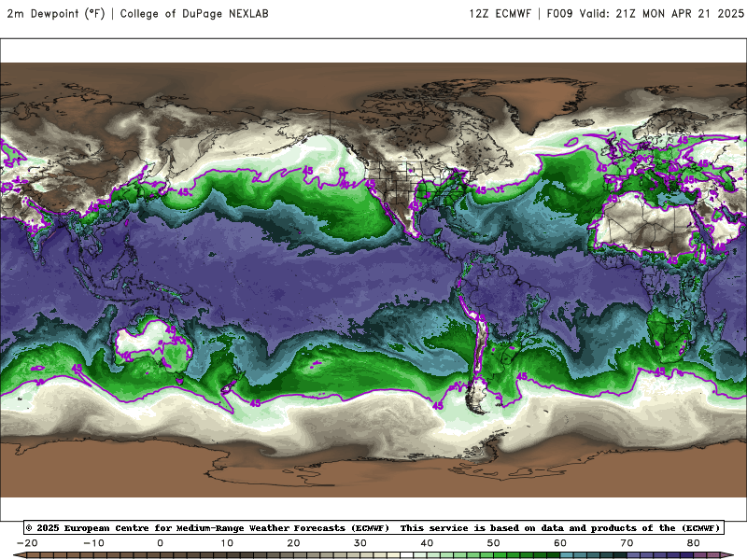The image size is (747, 560).
Task: Click the "0" colorbar scale label
Action: 160,543
